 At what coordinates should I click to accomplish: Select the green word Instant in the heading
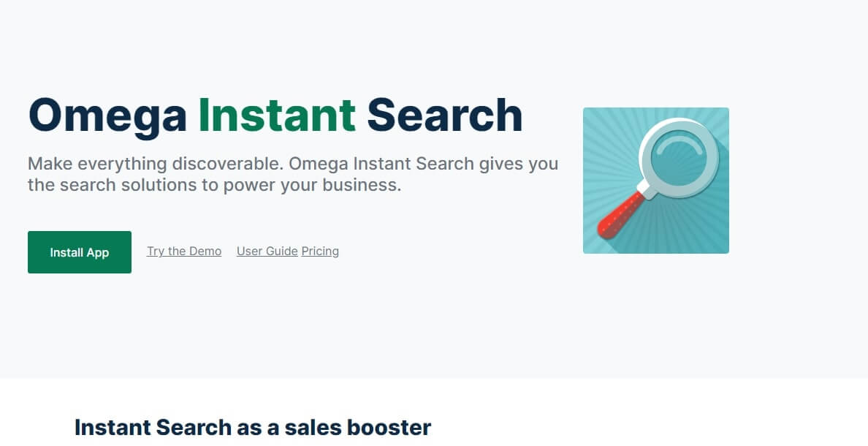point(278,115)
